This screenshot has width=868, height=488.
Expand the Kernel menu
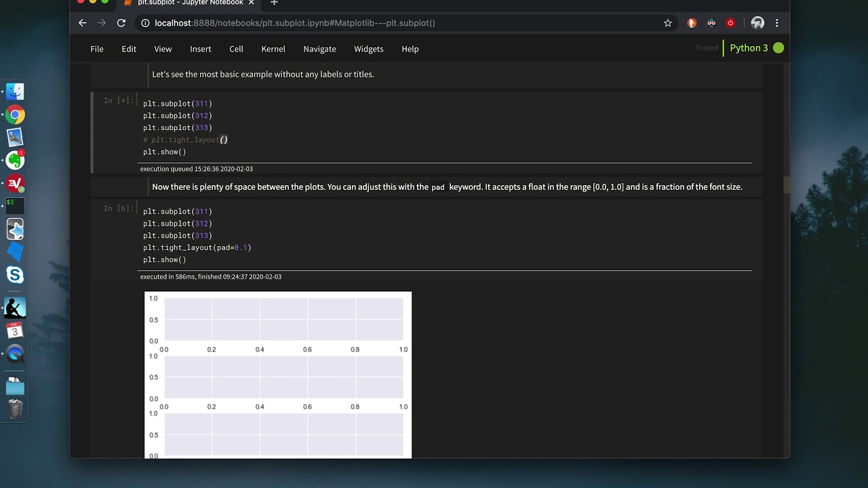point(273,49)
